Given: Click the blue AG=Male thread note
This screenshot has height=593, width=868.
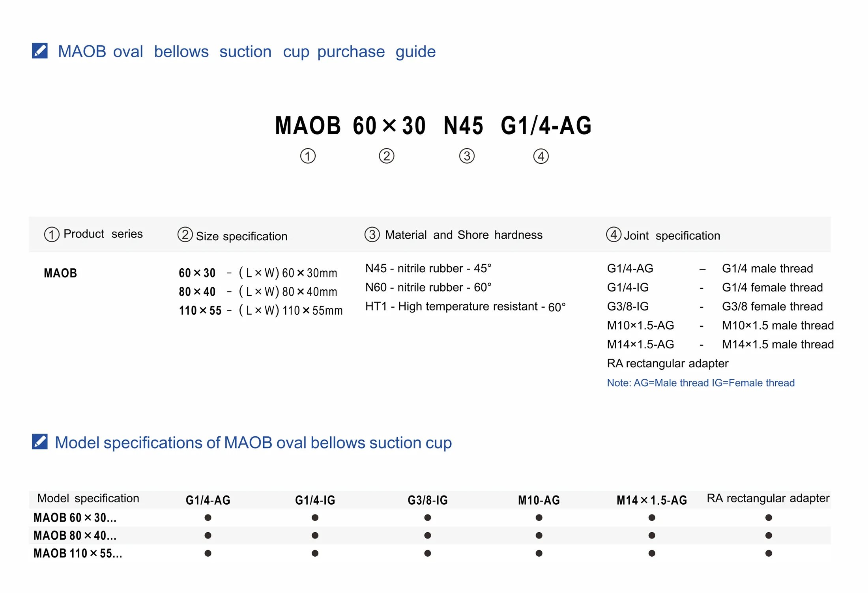Looking at the screenshot, I should coord(700,383).
